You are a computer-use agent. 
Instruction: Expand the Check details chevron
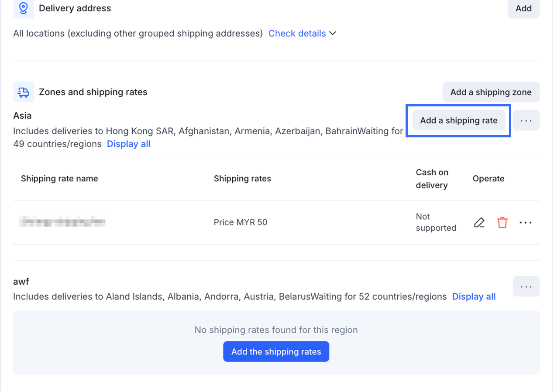333,34
